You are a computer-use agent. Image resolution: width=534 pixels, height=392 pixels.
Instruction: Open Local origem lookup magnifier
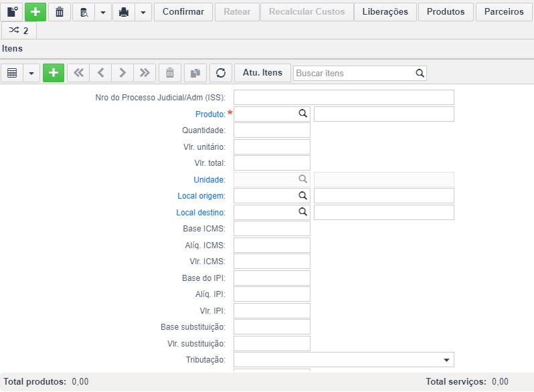(302, 195)
